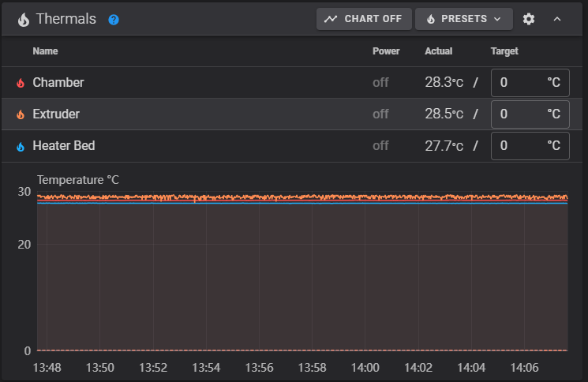The image size is (588, 382).
Task: Click the Heater Bed target temperature input
Action: (521, 146)
